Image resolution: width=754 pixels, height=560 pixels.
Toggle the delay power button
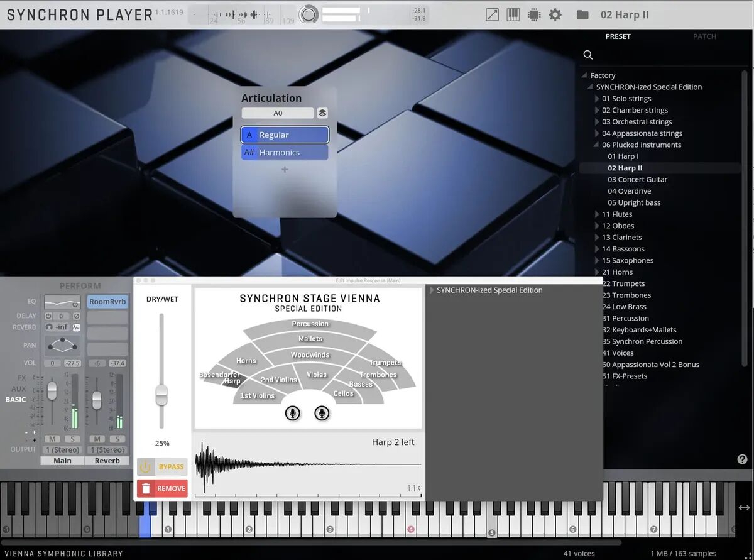click(48, 316)
